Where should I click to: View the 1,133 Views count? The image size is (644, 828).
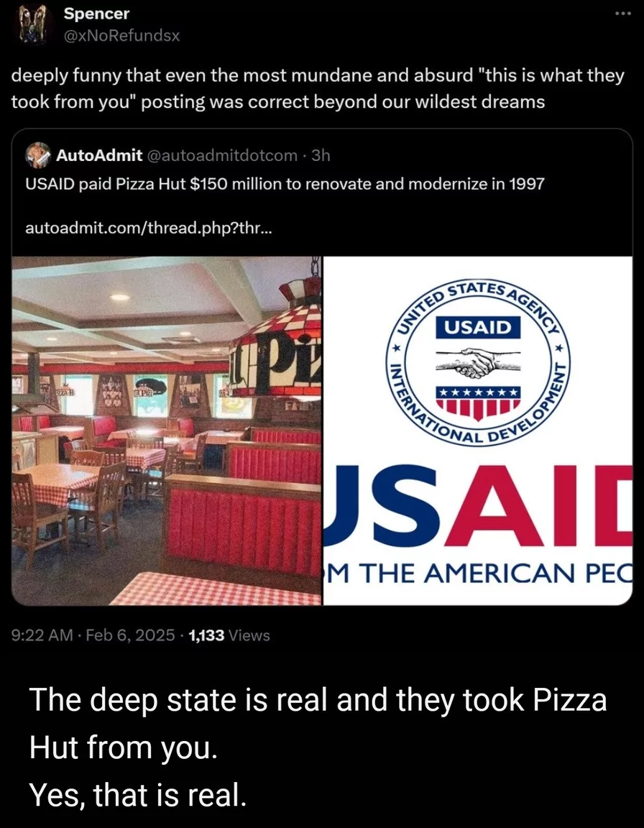click(229, 635)
